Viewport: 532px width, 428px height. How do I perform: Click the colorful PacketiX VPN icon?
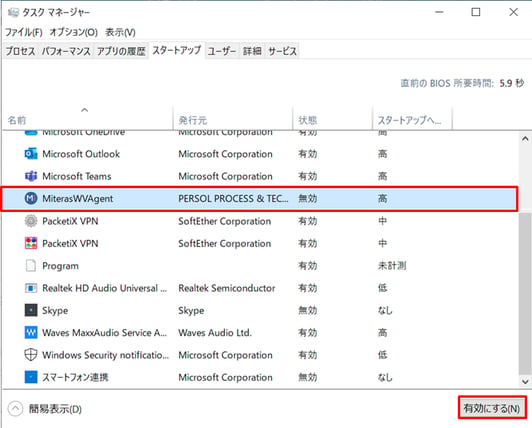point(31,243)
